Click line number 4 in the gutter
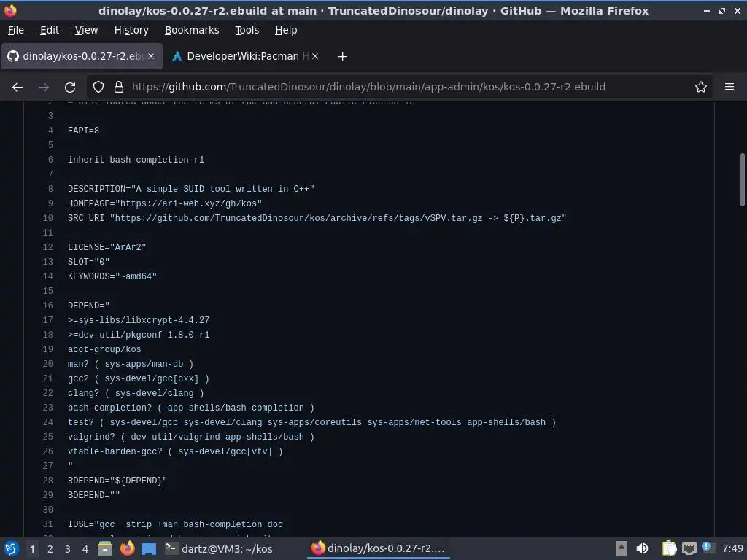This screenshot has width=747, height=560. click(50, 131)
